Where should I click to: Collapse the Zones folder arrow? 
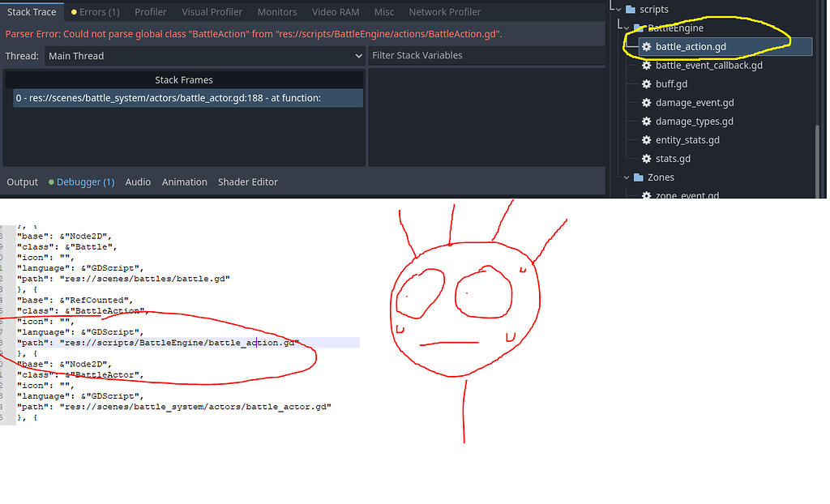(x=627, y=177)
